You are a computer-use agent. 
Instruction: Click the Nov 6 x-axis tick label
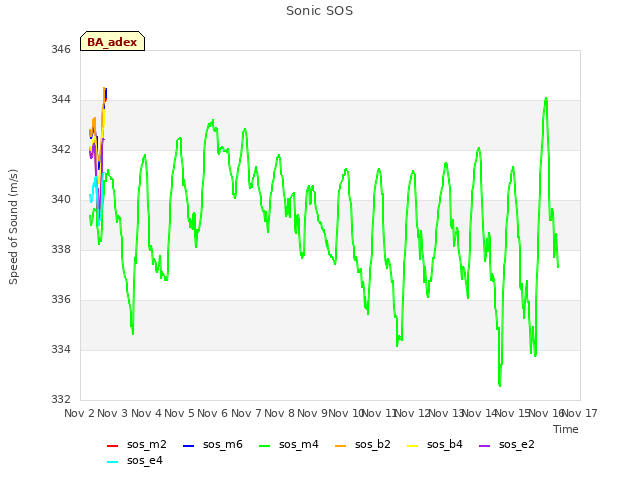click(x=213, y=413)
